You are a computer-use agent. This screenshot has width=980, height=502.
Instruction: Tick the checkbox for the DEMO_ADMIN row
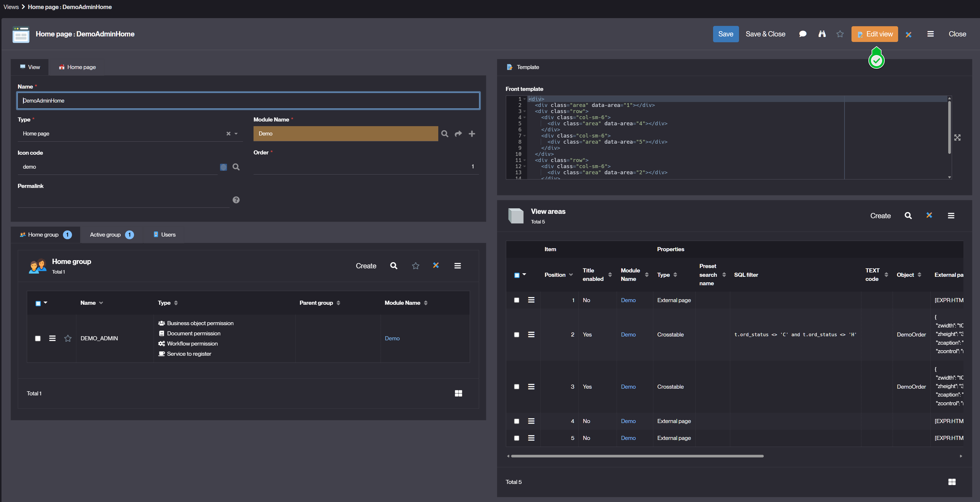tap(38, 339)
